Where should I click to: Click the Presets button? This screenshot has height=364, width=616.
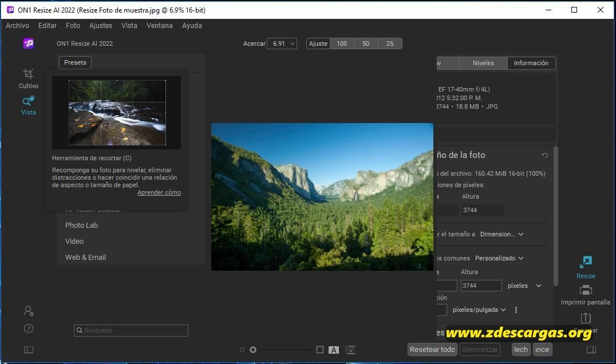(x=75, y=62)
